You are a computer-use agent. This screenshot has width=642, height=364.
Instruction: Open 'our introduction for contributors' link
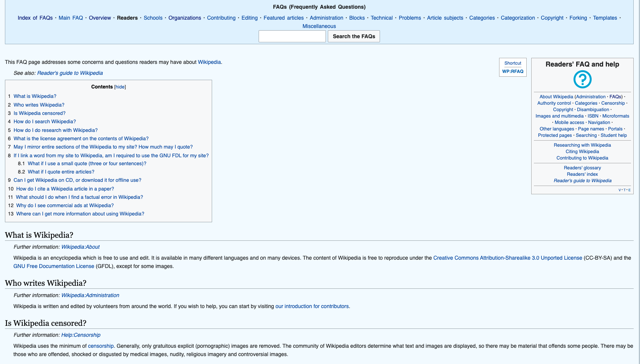pyautogui.click(x=312, y=306)
